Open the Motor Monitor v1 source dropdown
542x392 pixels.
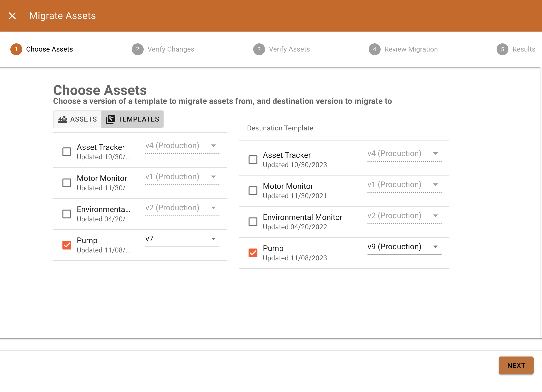(x=213, y=177)
